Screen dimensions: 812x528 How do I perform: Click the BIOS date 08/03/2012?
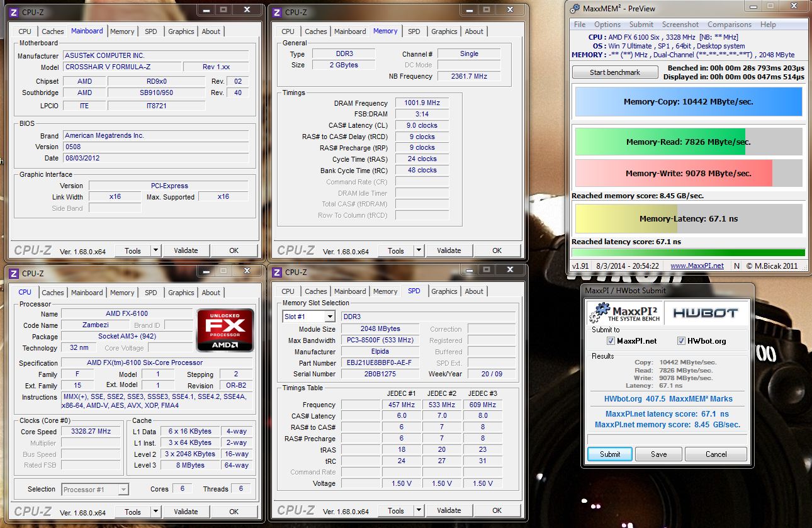click(156, 158)
